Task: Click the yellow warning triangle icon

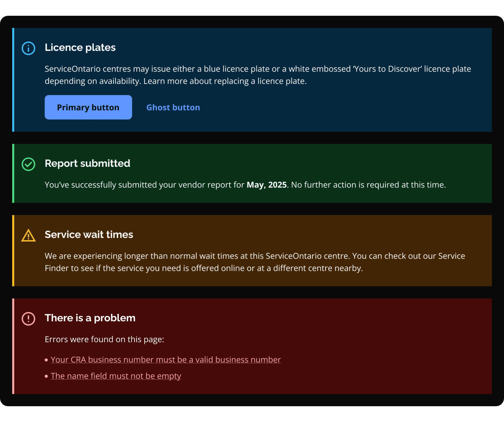Action: pos(28,236)
